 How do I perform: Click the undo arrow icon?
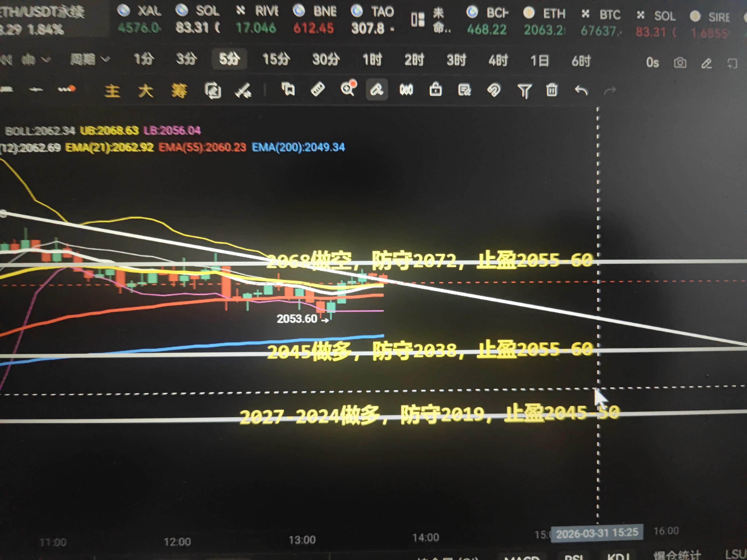click(x=581, y=90)
